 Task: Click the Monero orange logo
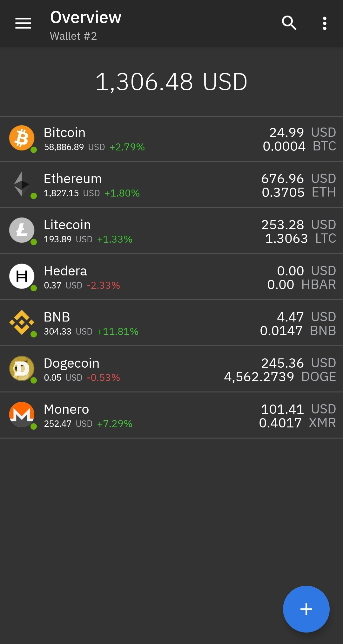[x=22, y=414]
